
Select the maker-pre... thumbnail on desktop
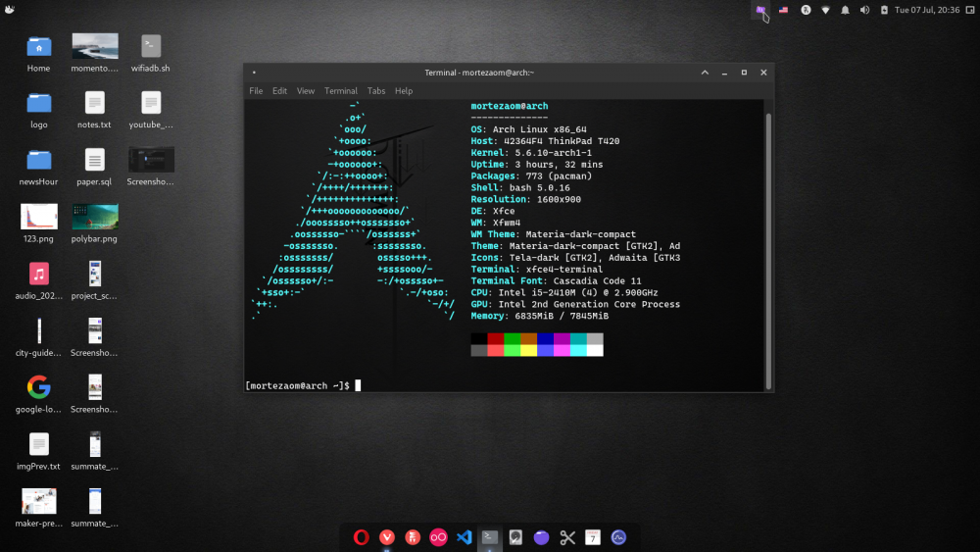coord(38,508)
